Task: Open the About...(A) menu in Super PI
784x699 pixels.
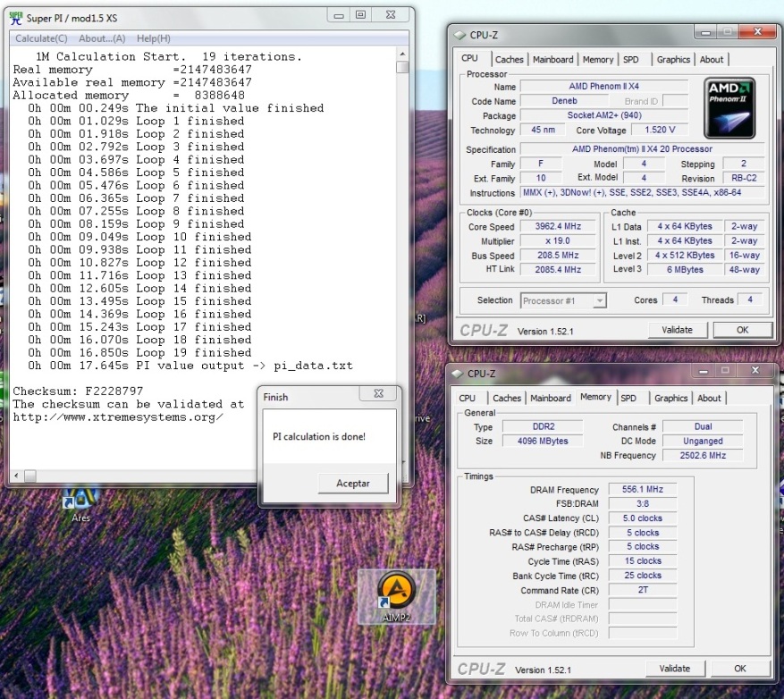Action: pos(102,38)
